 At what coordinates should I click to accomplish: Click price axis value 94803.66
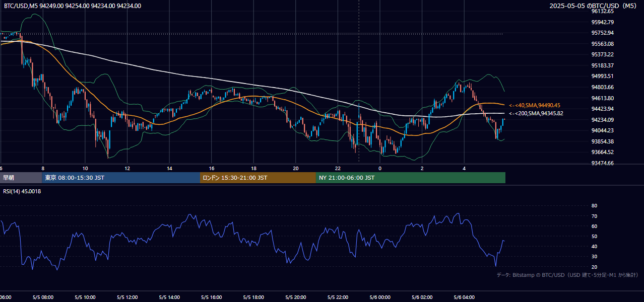point(602,87)
